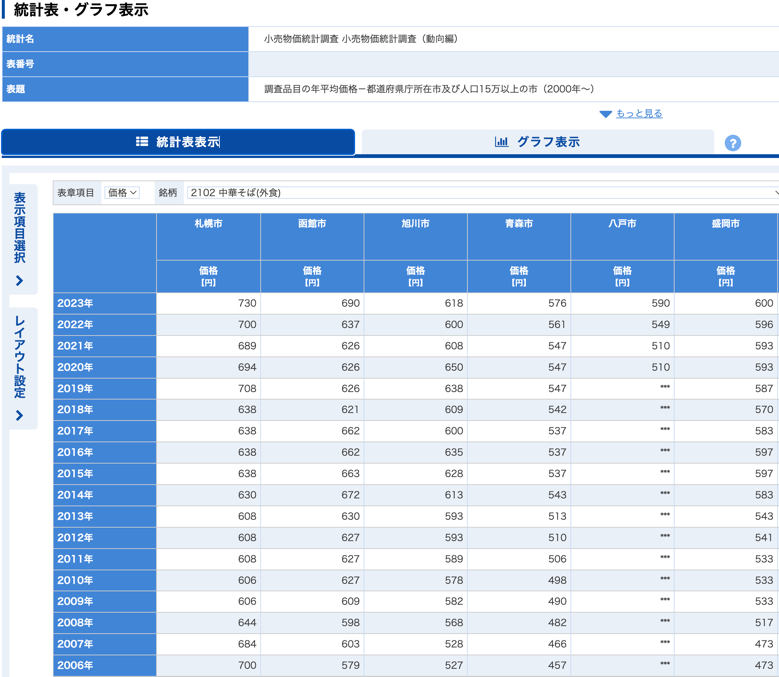Click the list icon in 統計表表示 tab

142,142
